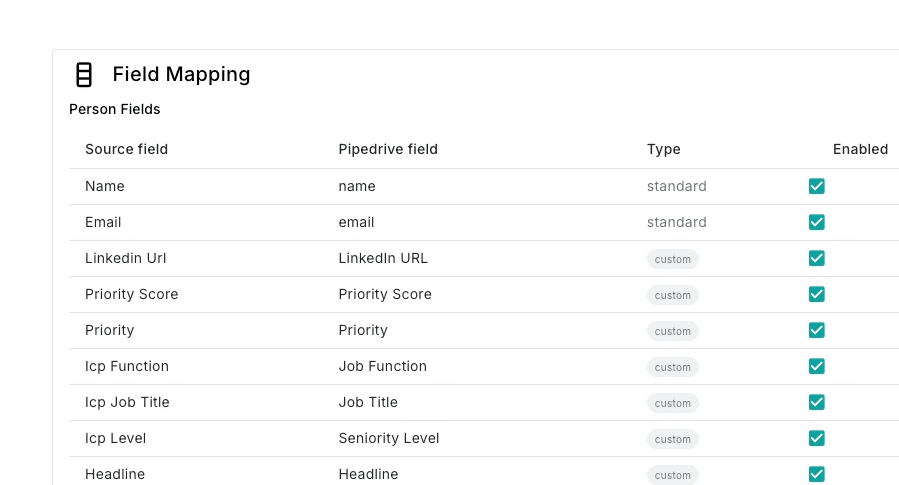Click the custom badge for Linkedin Url
899x485 pixels.
(x=672, y=259)
